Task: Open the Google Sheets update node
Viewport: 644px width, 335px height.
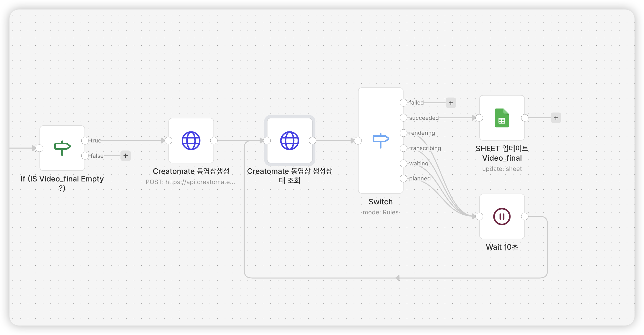Action: pos(502,118)
